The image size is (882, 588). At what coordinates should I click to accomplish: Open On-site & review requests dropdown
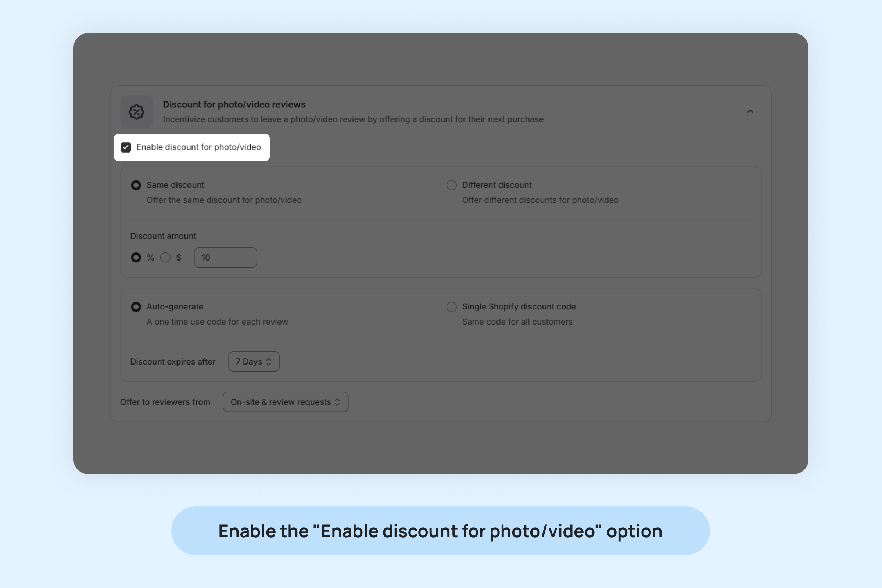click(x=286, y=402)
